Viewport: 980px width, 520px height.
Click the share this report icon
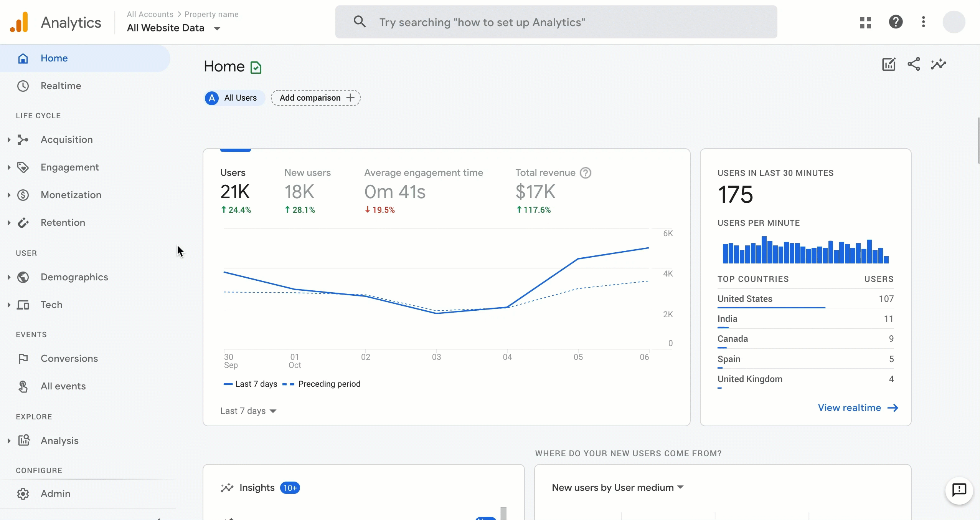pos(914,64)
